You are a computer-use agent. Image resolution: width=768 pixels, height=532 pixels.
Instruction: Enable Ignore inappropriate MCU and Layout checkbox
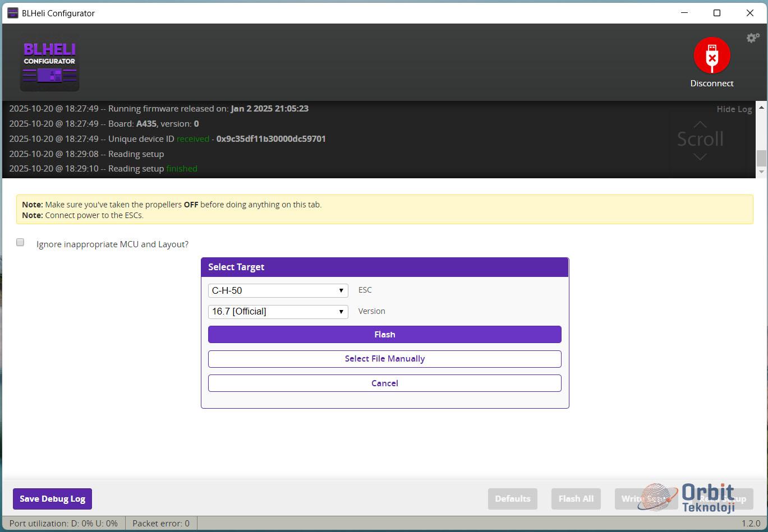(x=20, y=242)
